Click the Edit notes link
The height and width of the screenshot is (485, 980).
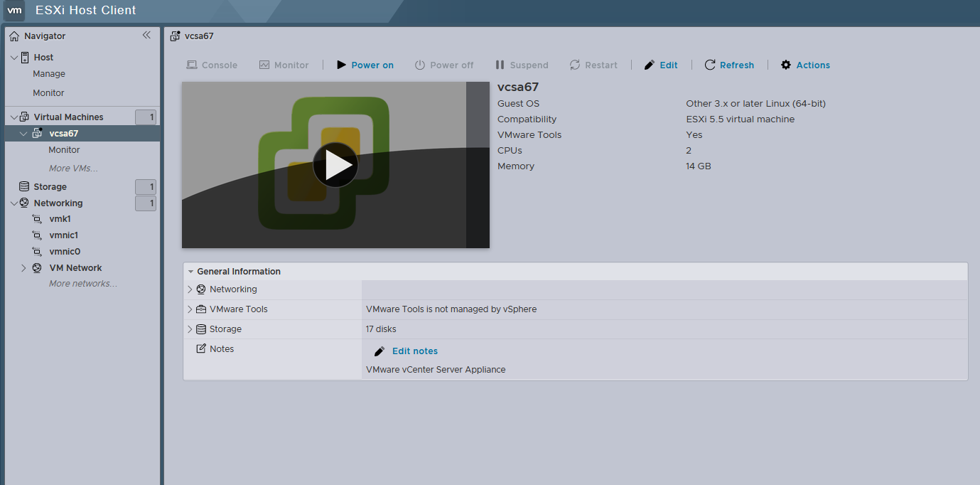415,351
